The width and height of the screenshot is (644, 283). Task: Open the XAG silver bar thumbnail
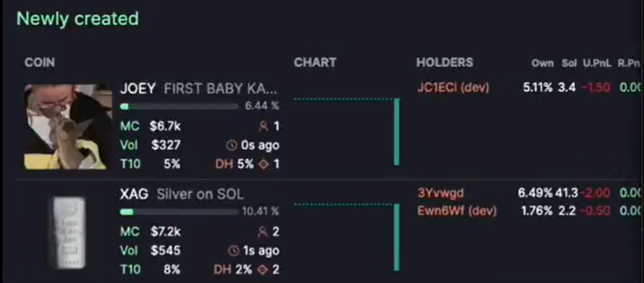(69, 232)
